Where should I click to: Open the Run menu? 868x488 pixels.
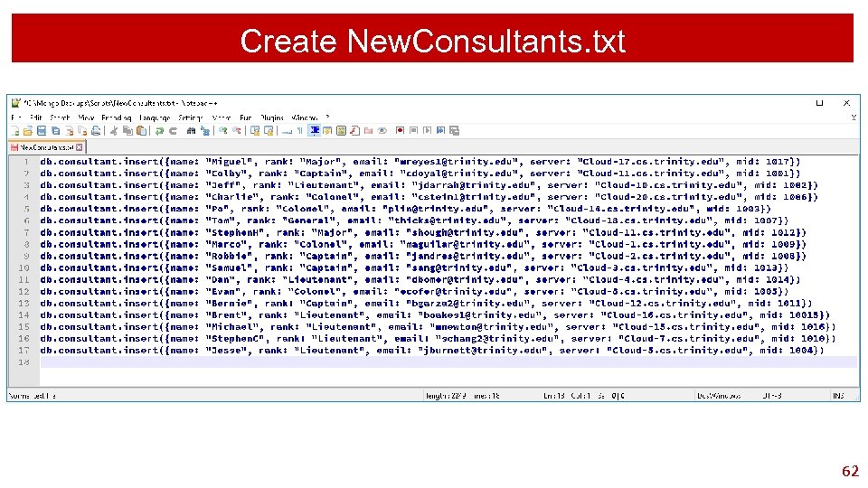coord(245,117)
